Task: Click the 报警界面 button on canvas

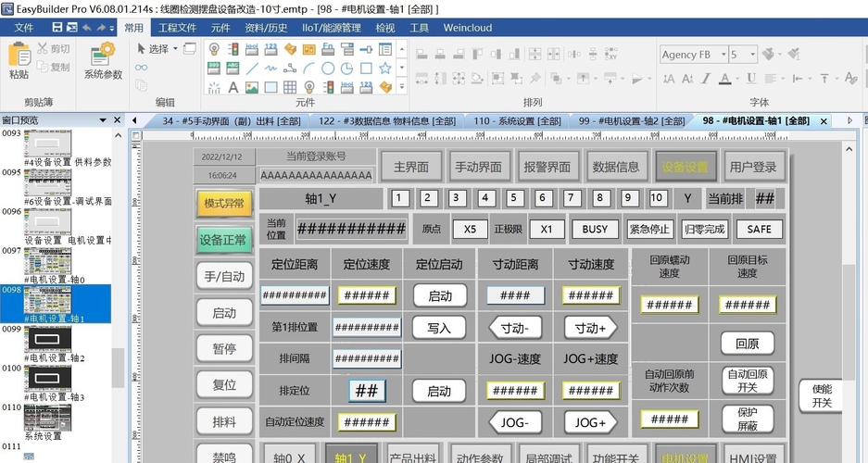Action: [x=547, y=167]
